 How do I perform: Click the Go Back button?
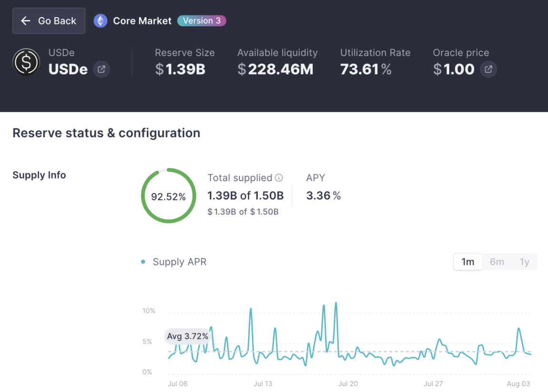click(49, 21)
